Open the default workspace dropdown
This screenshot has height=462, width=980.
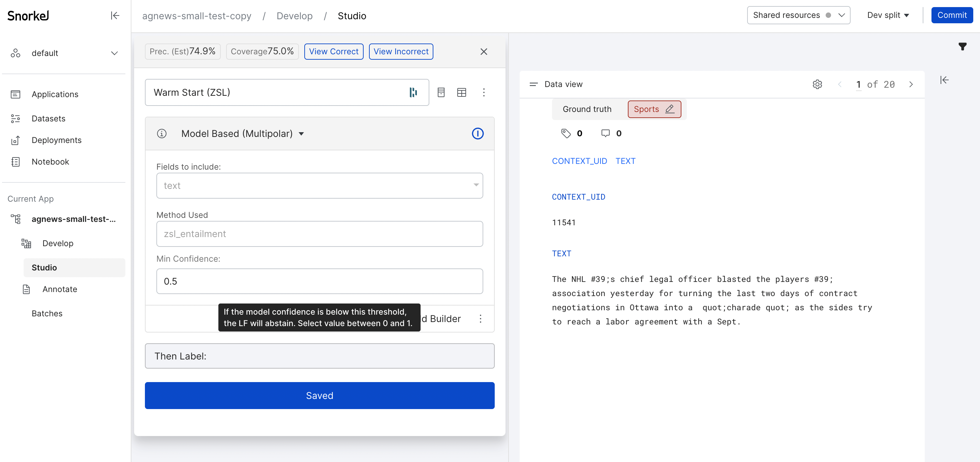(x=64, y=53)
